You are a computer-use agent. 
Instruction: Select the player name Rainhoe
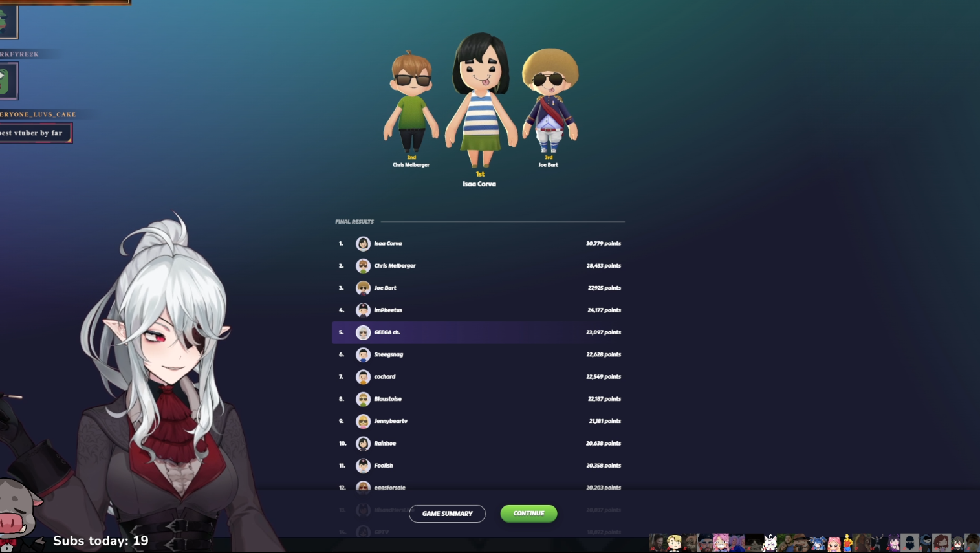click(x=385, y=444)
